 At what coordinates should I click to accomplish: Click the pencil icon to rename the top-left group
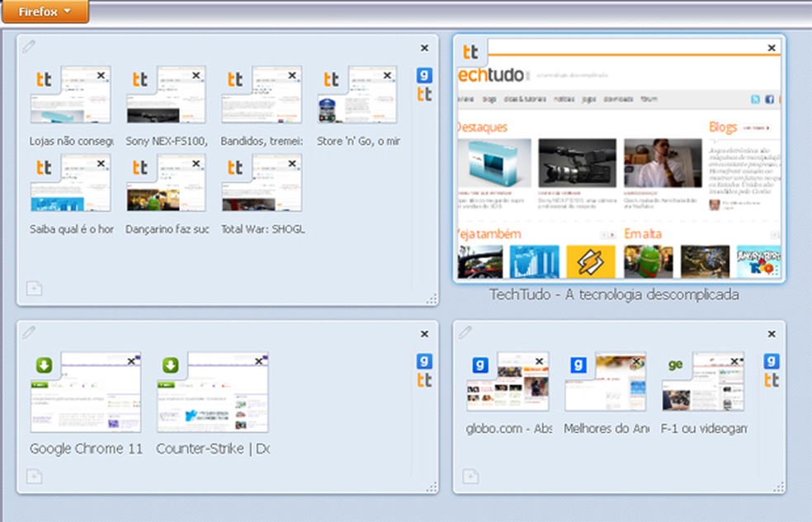[30, 48]
